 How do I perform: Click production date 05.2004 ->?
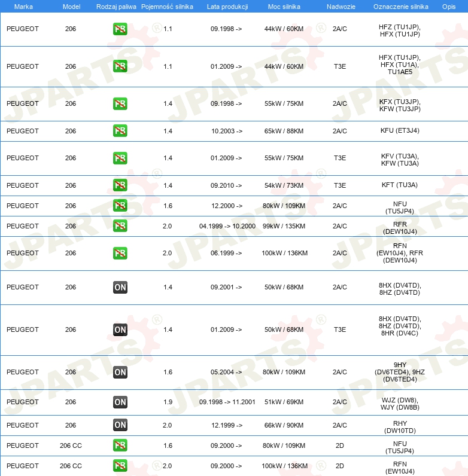coord(226,372)
